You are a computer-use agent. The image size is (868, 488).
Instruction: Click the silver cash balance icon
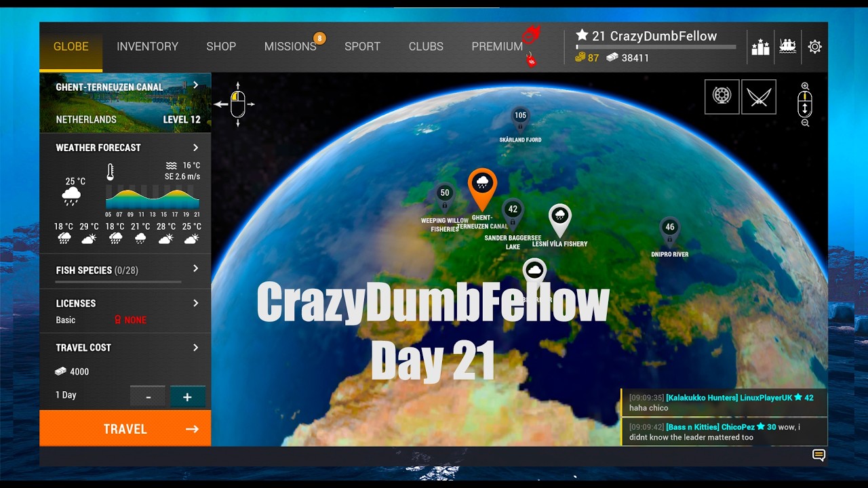coord(612,58)
